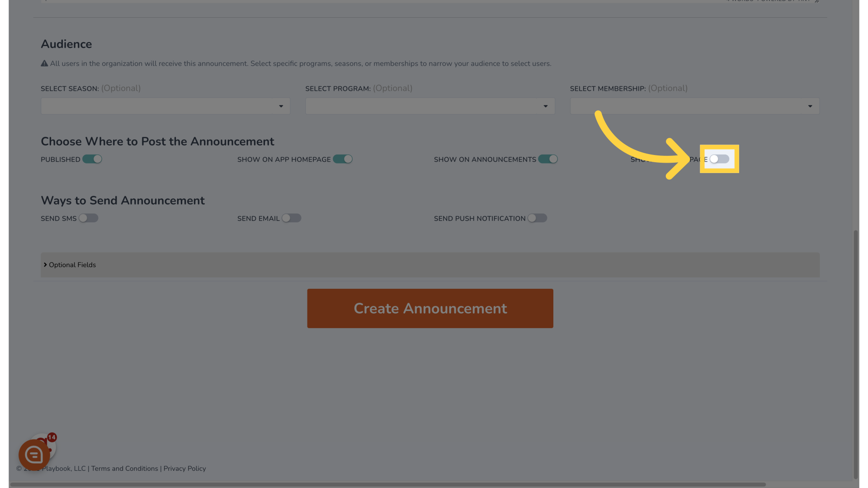Open the Select Program dropdown
This screenshot has width=868, height=488.
[430, 106]
